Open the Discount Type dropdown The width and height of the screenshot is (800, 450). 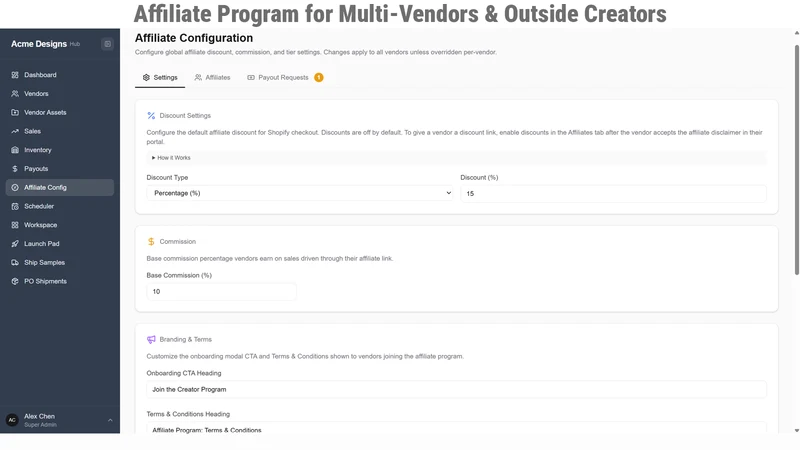tap(299, 193)
